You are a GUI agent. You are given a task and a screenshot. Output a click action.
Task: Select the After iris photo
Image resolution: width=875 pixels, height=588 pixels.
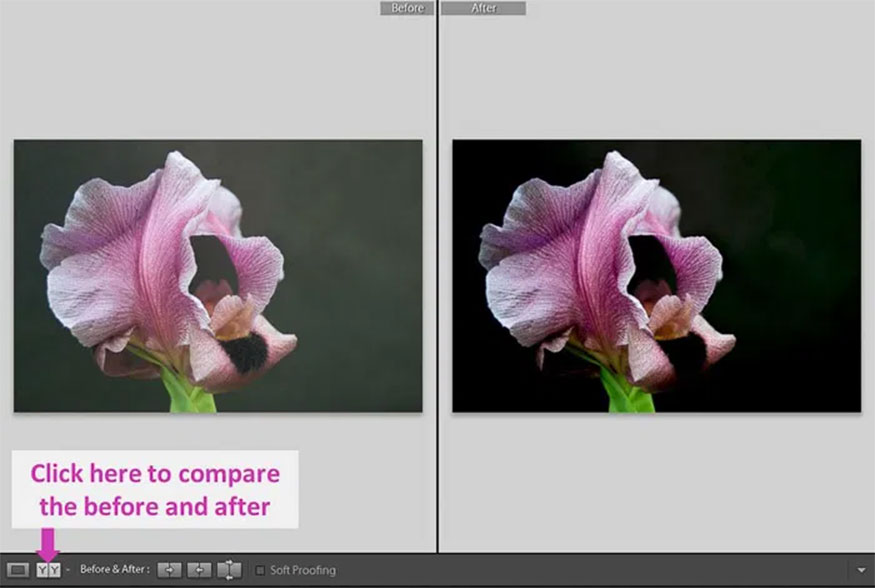(x=657, y=276)
